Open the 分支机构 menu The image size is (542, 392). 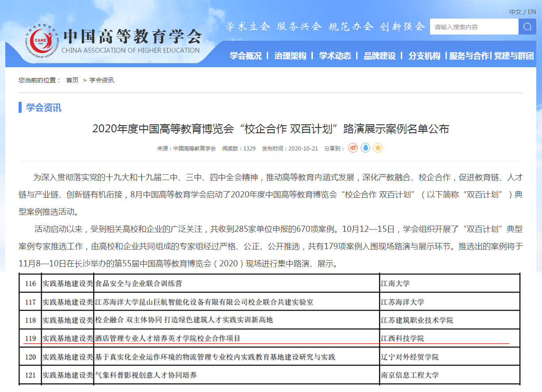tap(424, 56)
